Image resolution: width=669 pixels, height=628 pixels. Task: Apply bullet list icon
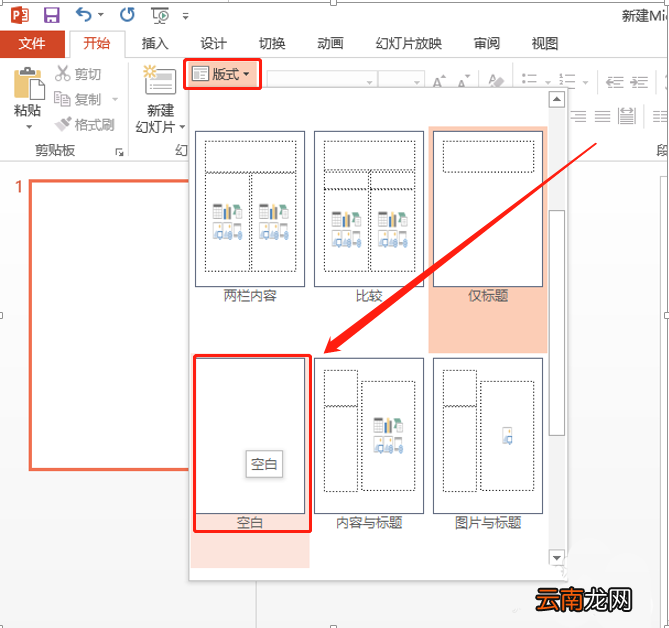(529, 79)
